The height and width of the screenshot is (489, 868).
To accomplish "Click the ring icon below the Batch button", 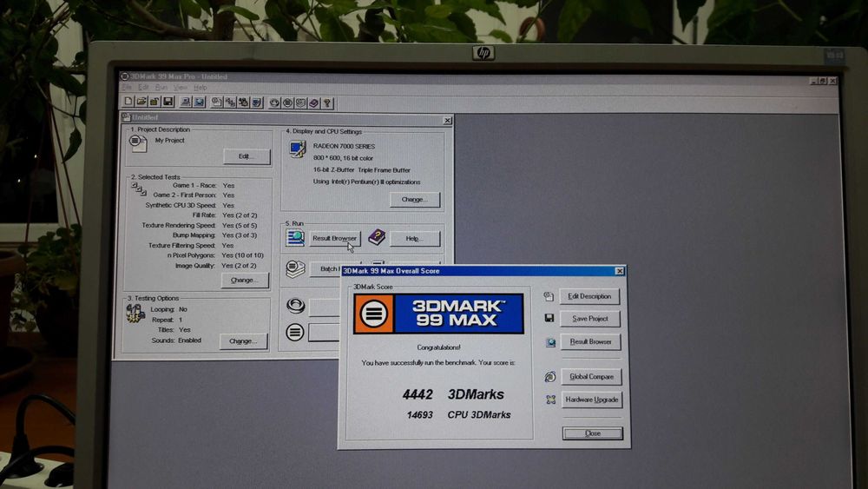I will [x=296, y=305].
